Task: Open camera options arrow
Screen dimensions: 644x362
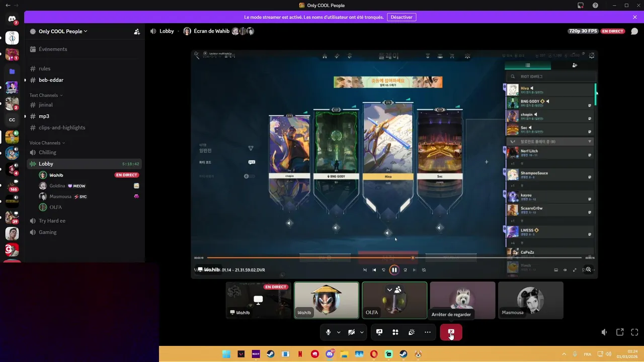Action: (362, 332)
